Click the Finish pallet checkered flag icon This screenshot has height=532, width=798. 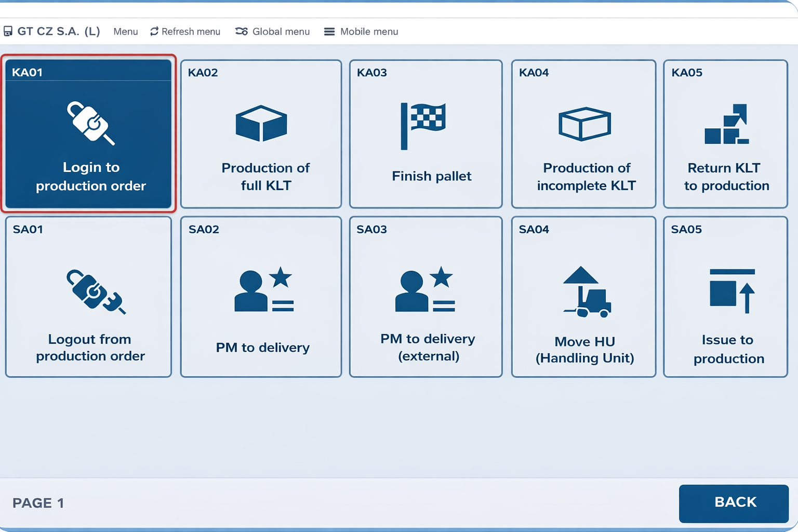[423, 126]
